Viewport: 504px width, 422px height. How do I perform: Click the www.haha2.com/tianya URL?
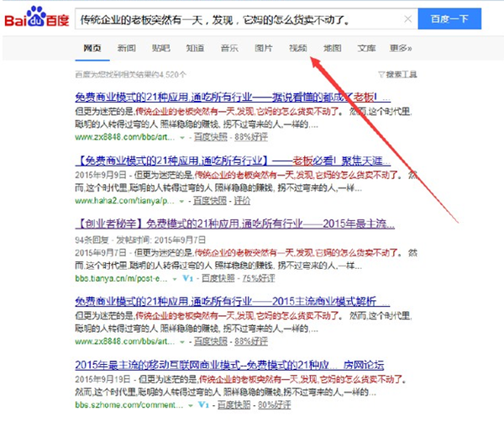[124, 201]
